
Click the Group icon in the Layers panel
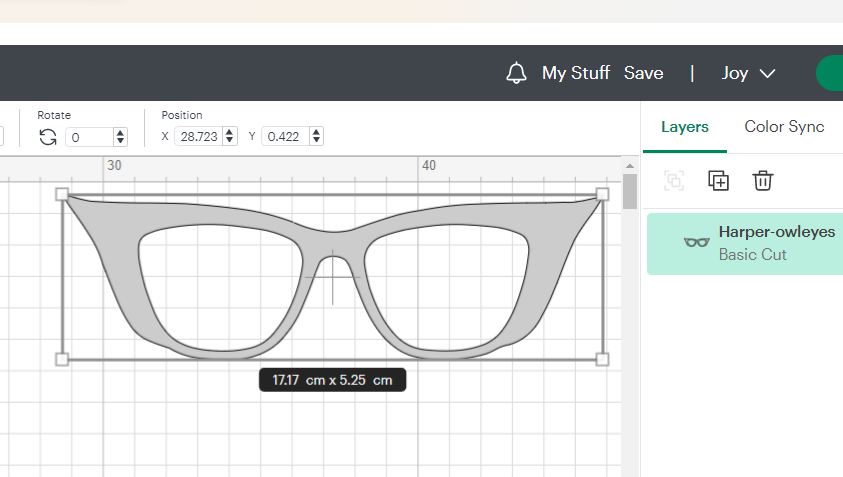(x=674, y=180)
